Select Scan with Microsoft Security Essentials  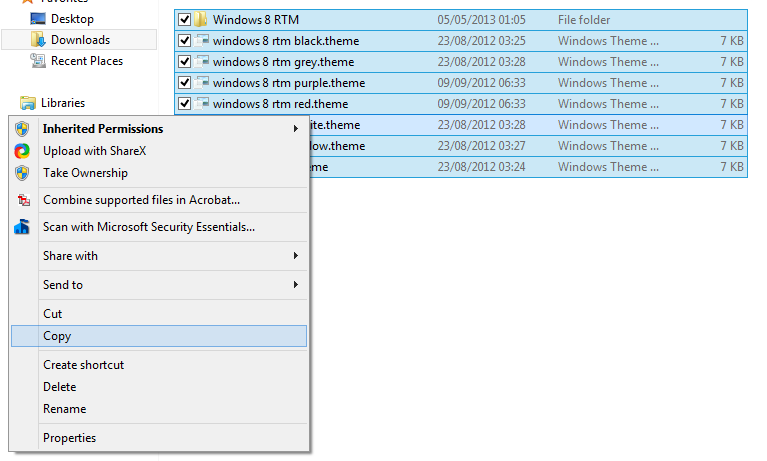pyautogui.click(x=159, y=227)
